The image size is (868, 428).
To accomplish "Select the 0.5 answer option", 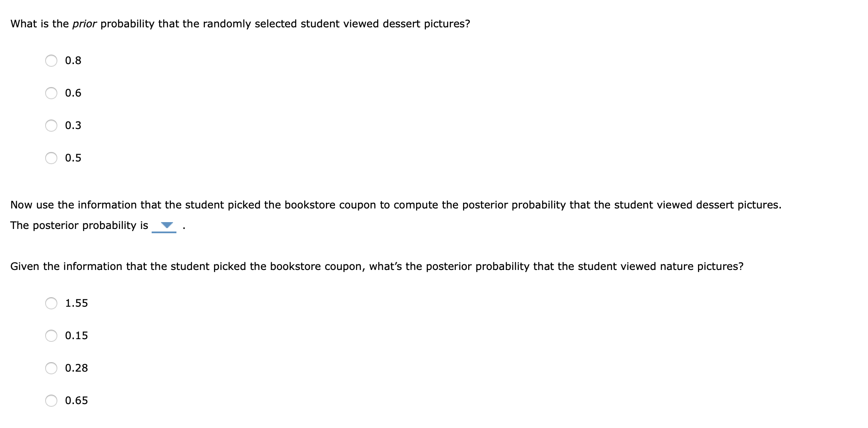I will coord(51,158).
